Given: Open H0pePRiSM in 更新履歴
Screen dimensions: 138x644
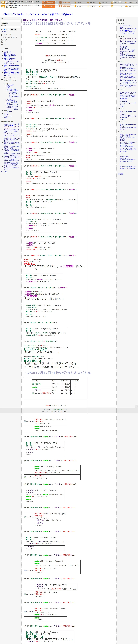Looking at the screenshot, I should pyautogui.click(x=123, y=100).
